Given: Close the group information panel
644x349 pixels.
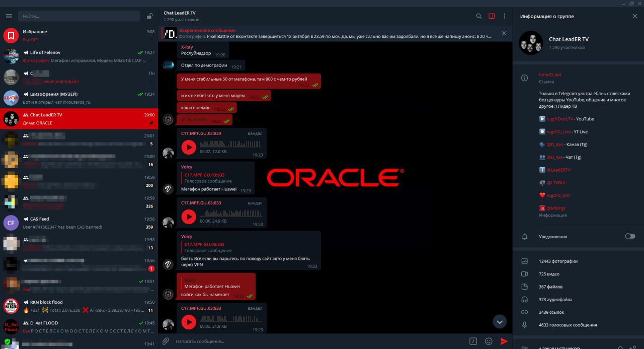Looking at the screenshot, I should click(634, 16).
